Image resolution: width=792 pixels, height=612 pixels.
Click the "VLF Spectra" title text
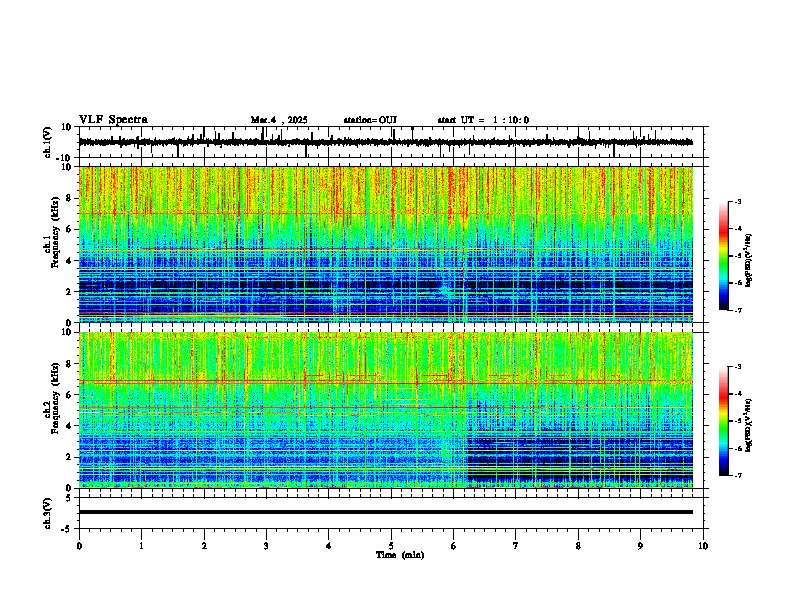coord(113,120)
